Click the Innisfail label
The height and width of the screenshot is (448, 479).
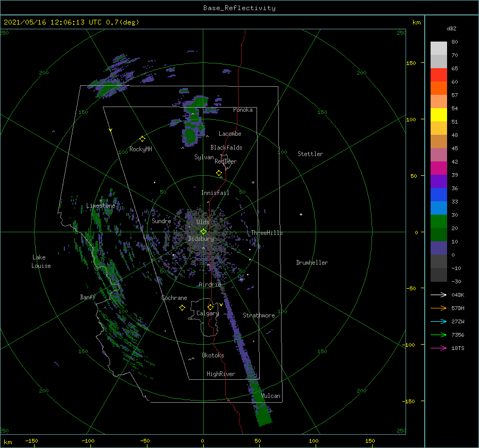[x=215, y=193]
